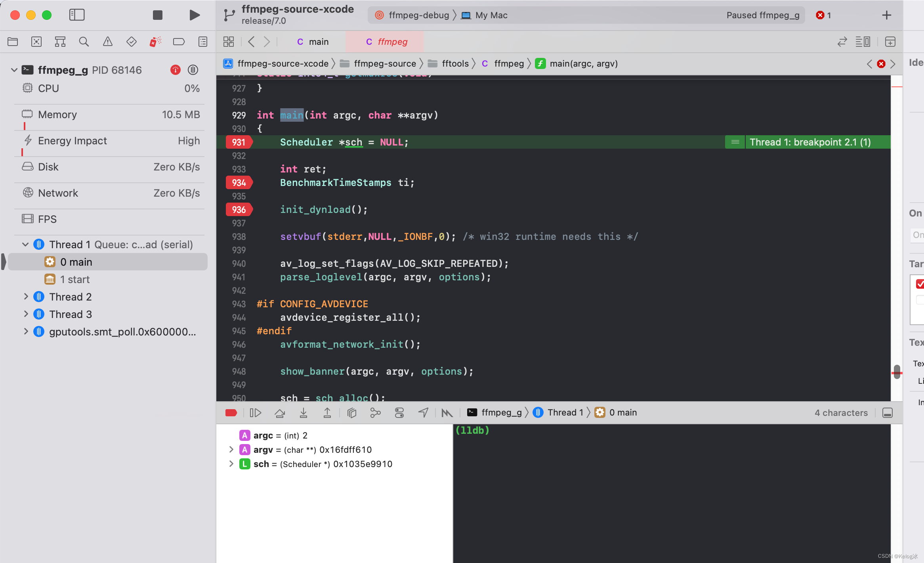
Task: Open the Project navigator folder icon
Action: click(13, 42)
